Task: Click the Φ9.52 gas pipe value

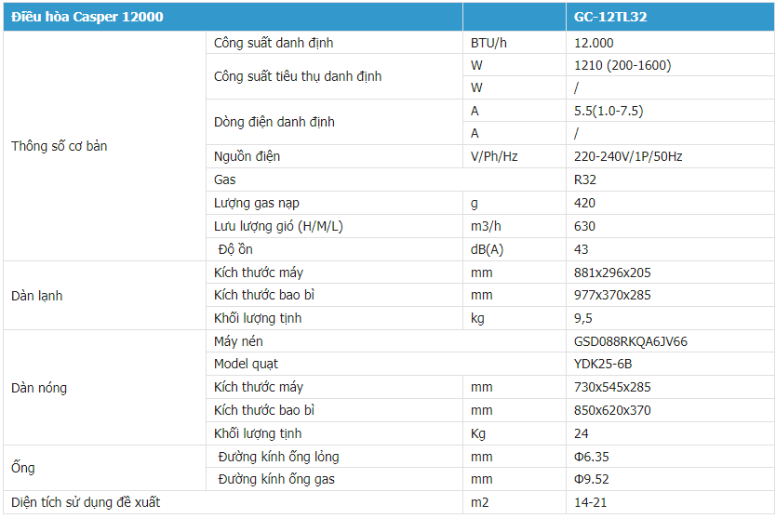Action: click(x=592, y=479)
